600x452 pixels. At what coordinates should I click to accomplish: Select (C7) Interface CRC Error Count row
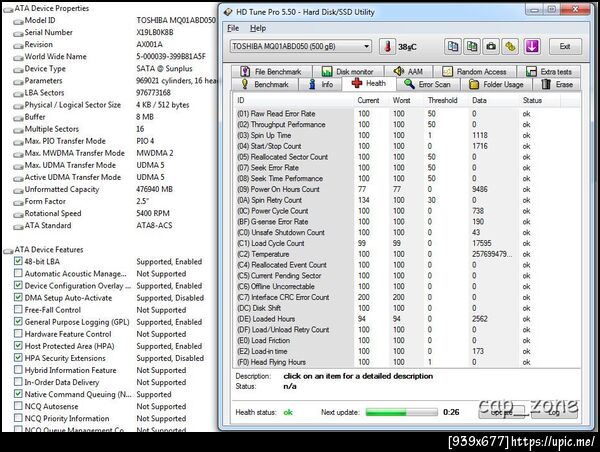pyautogui.click(x=406, y=297)
